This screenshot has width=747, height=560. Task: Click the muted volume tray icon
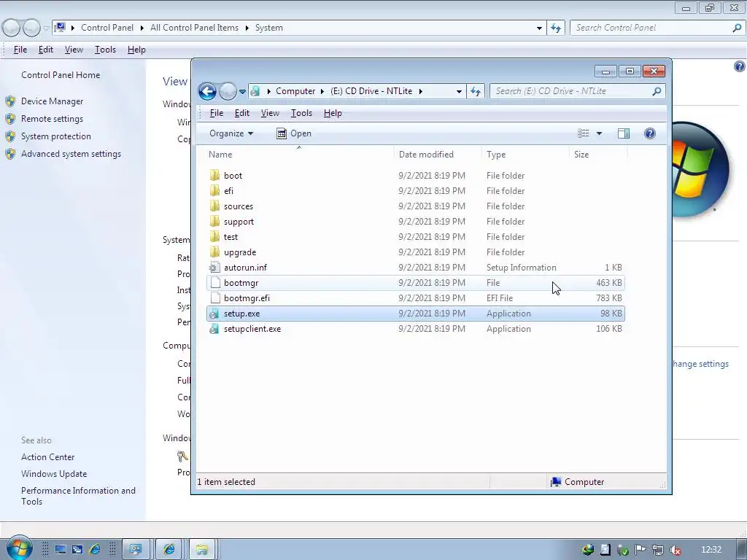click(676, 550)
